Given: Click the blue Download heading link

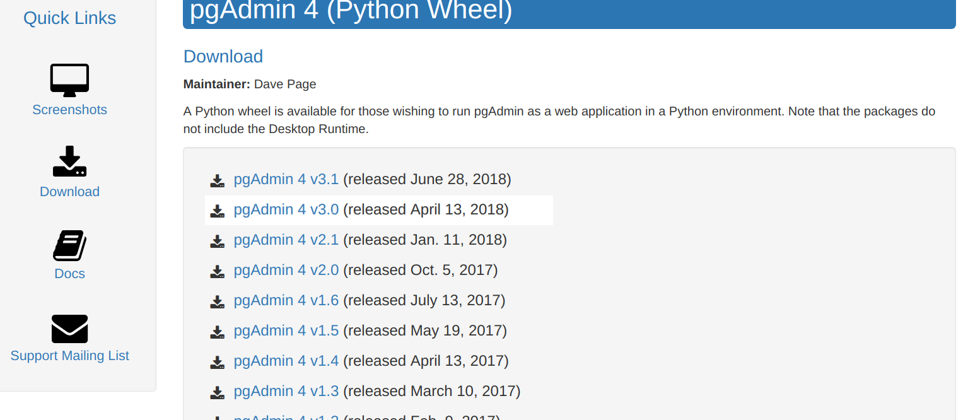Looking at the screenshot, I should pos(223,56).
